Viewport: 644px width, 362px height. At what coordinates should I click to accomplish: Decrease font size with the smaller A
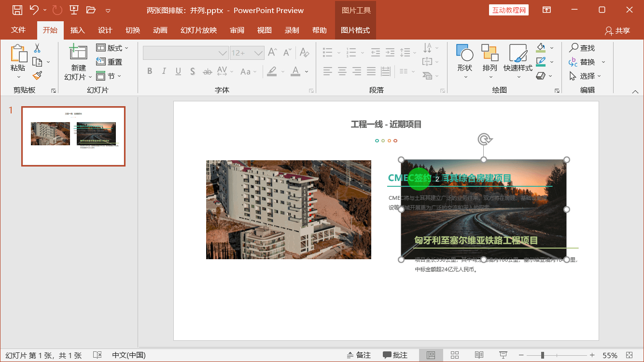(x=287, y=53)
